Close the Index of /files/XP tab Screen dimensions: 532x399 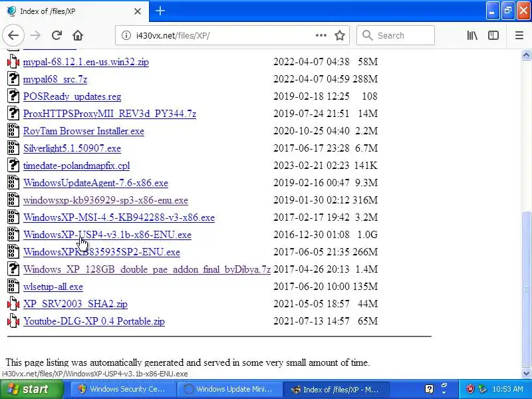tap(138, 11)
